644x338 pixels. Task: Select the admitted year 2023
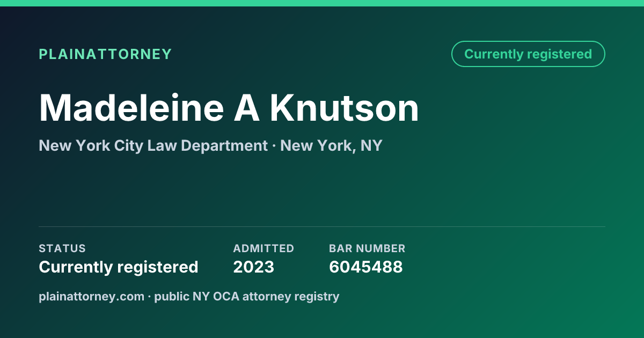coord(253,267)
